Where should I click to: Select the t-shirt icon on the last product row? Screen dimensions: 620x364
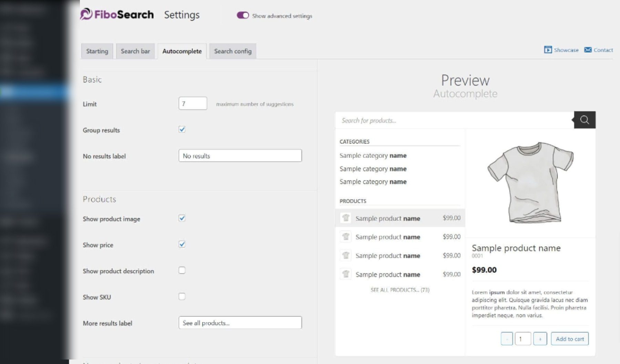(x=345, y=274)
